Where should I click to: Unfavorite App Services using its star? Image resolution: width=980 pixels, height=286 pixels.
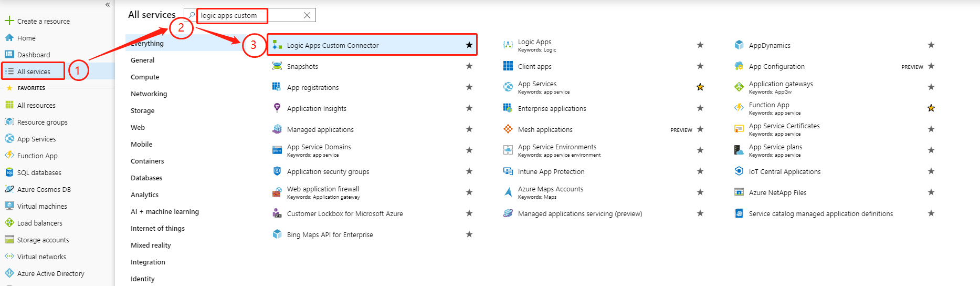700,87
